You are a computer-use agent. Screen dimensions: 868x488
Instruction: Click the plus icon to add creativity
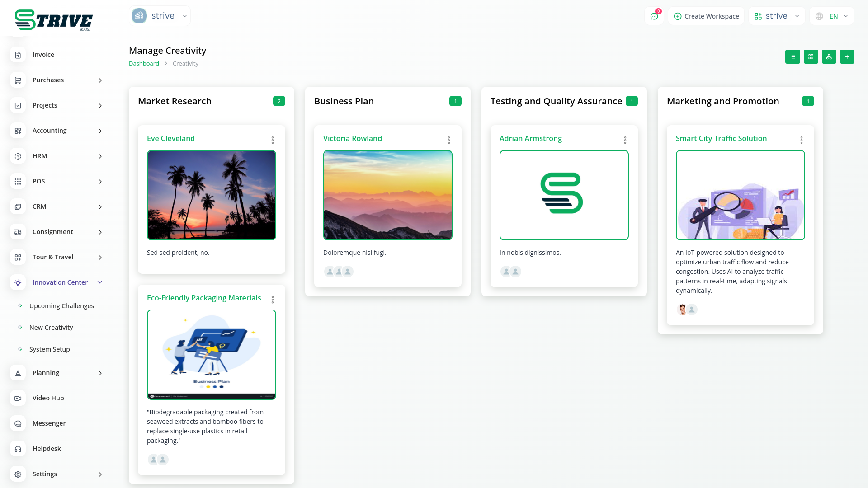click(847, 57)
